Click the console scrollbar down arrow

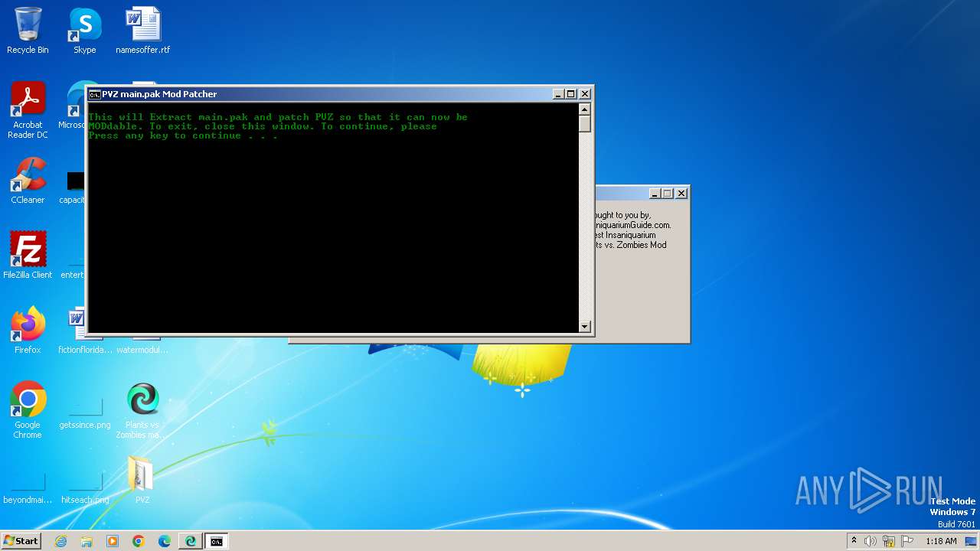point(585,326)
